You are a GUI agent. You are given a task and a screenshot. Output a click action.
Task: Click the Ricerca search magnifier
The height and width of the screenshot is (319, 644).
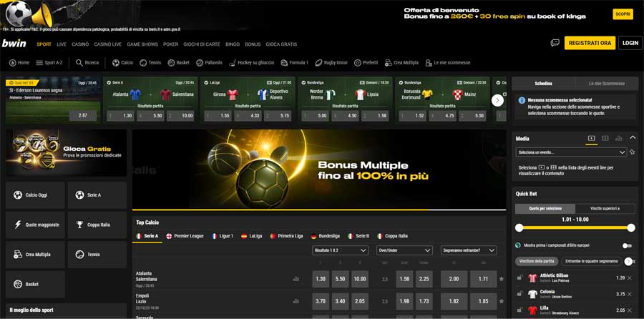coord(79,63)
